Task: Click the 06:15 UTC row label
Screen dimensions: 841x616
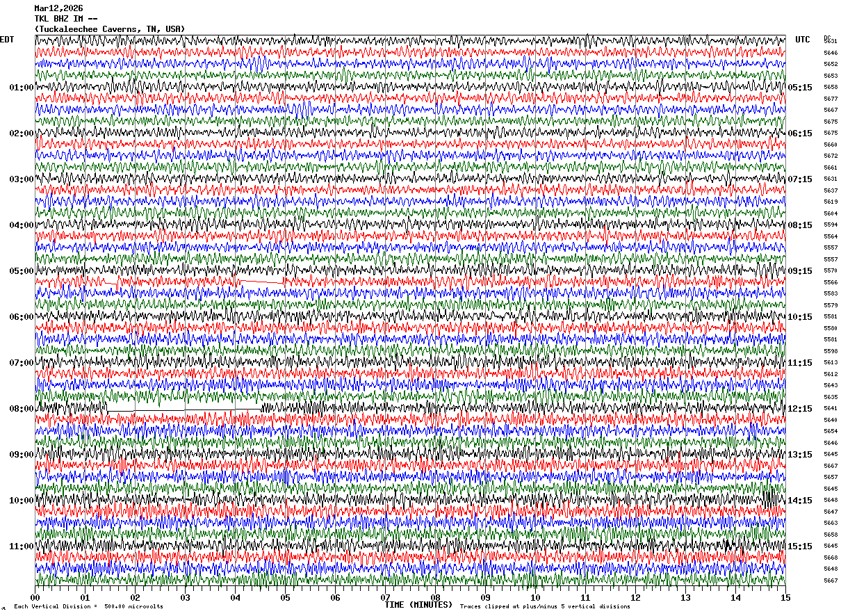Action: pos(800,133)
